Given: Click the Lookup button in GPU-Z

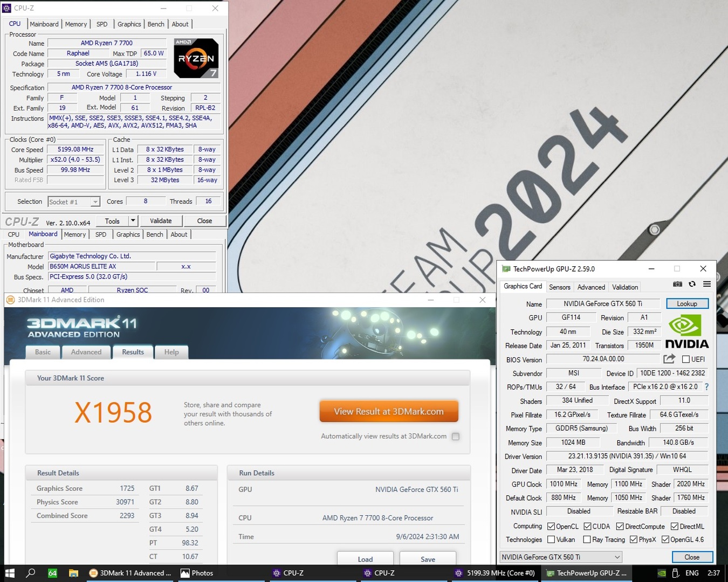Looking at the screenshot, I should pyautogui.click(x=687, y=304).
